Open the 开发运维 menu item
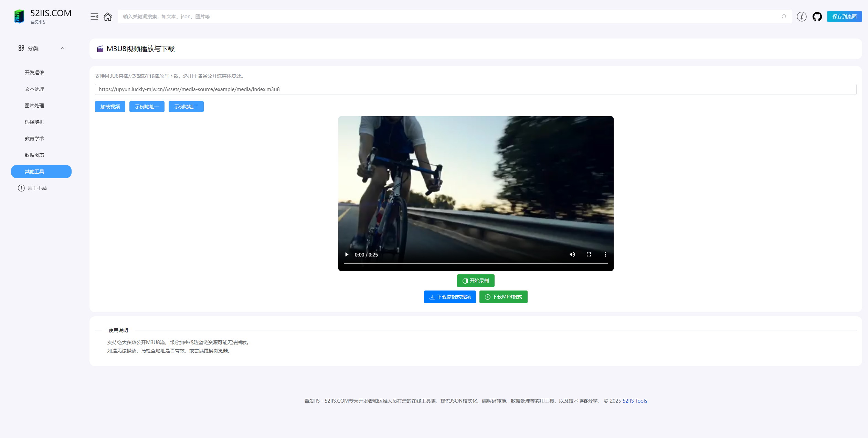This screenshot has height=438, width=868. pyautogui.click(x=34, y=73)
